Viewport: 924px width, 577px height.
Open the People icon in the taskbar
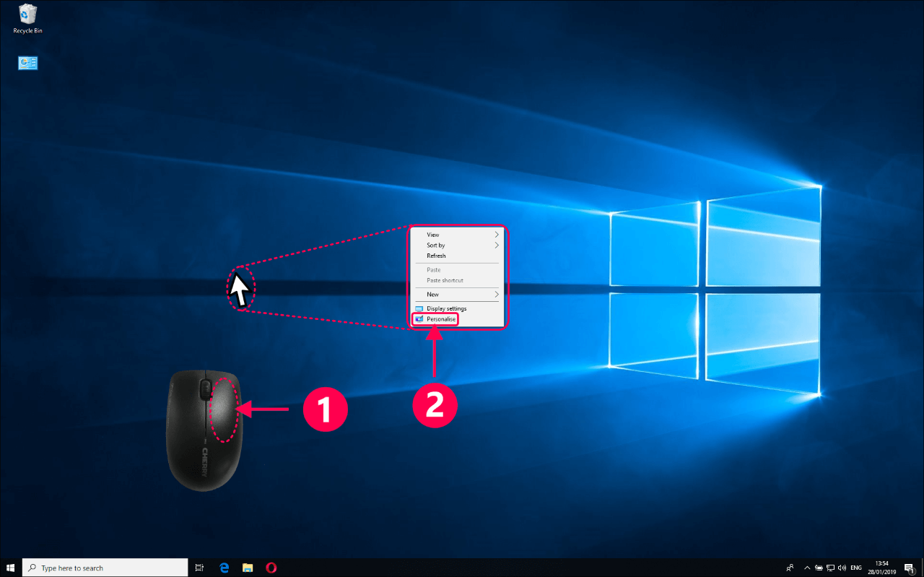(x=790, y=568)
